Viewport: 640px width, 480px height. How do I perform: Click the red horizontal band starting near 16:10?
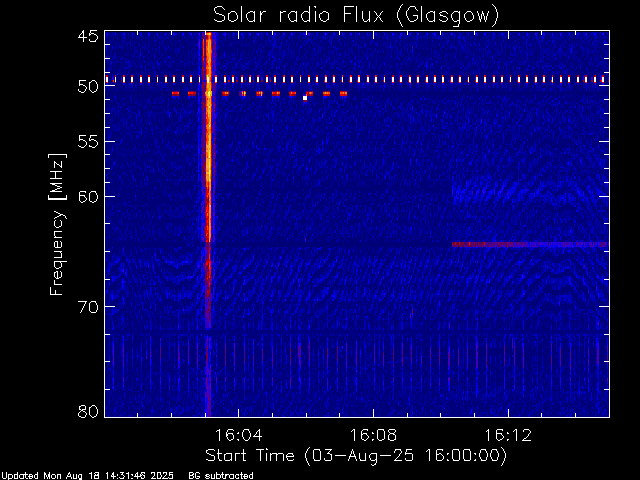(530, 244)
